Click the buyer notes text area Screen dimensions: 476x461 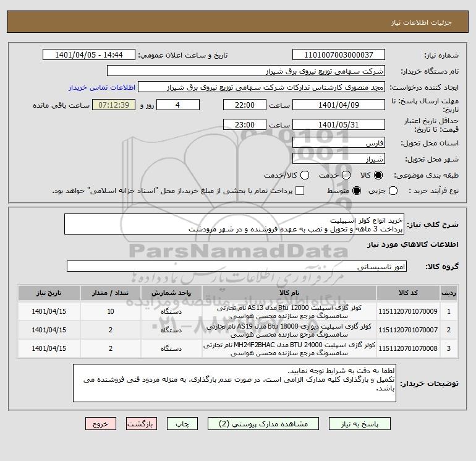point(234,383)
